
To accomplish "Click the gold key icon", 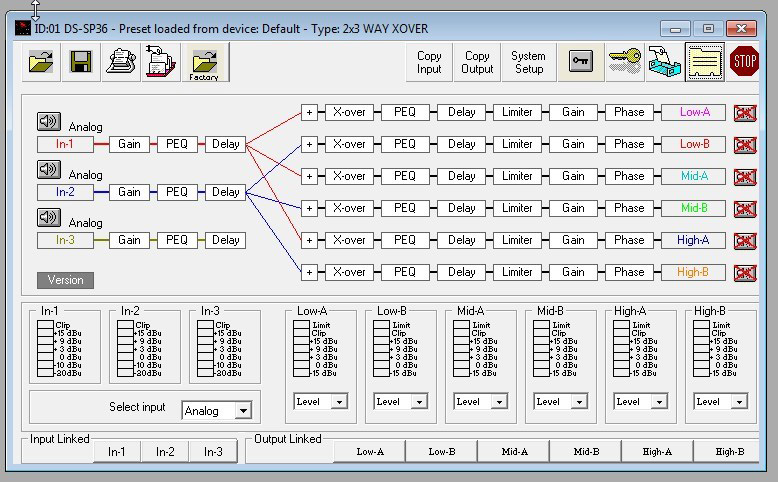I will [625, 62].
